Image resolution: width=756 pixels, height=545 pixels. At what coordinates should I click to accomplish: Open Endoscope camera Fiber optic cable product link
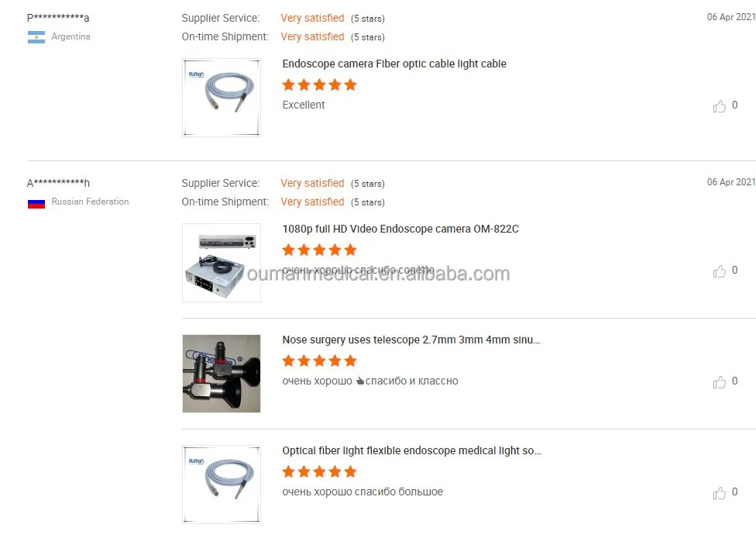[394, 64]
